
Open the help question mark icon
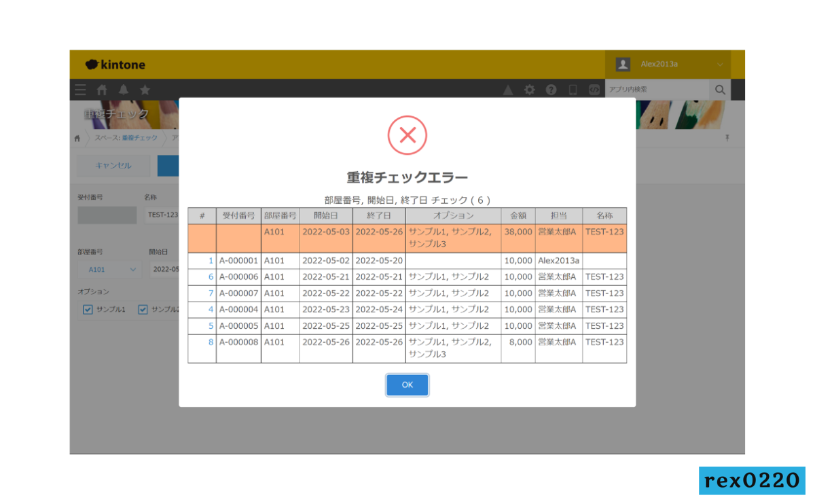[551, 90]
